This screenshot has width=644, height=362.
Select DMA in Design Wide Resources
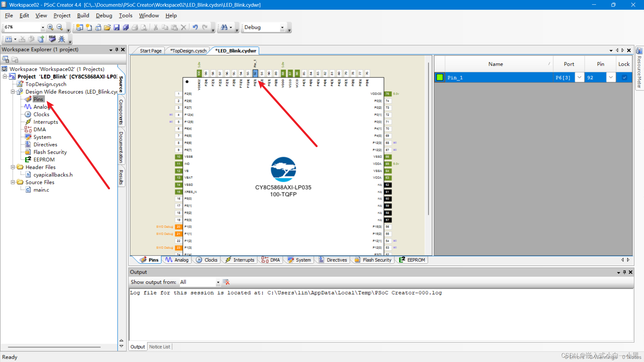(x=40, y=129)
